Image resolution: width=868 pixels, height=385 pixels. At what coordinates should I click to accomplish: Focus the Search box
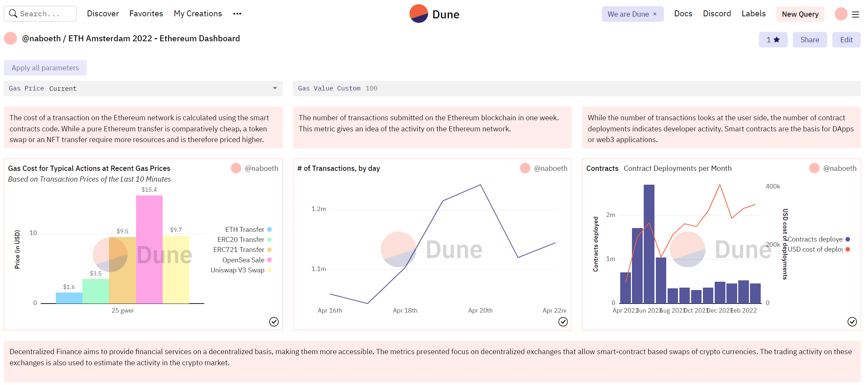pyautogui.click(x=40, y=14)
